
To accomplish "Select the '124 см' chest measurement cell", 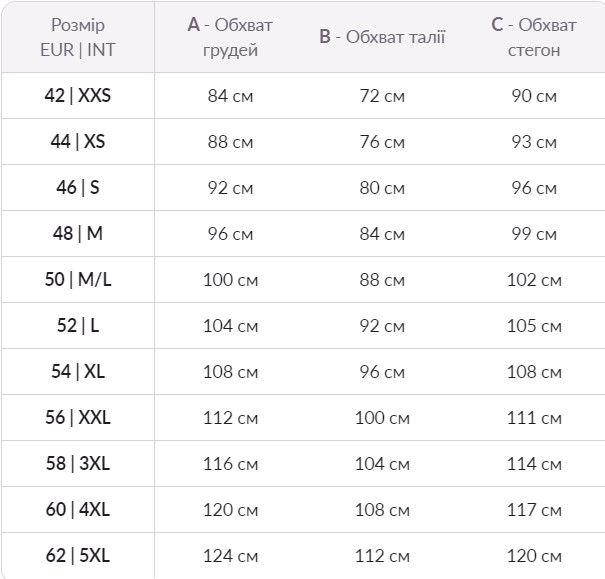I will point(230,556).
